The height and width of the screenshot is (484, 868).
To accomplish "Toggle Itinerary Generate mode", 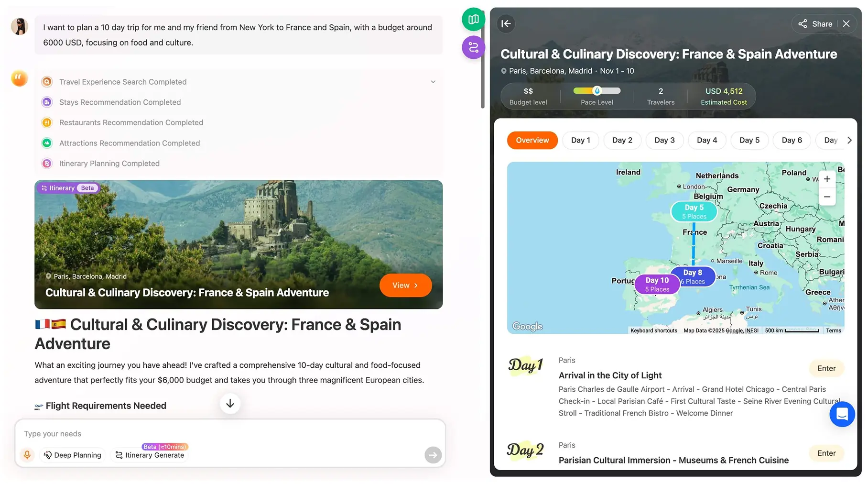I will pos(150,455).
